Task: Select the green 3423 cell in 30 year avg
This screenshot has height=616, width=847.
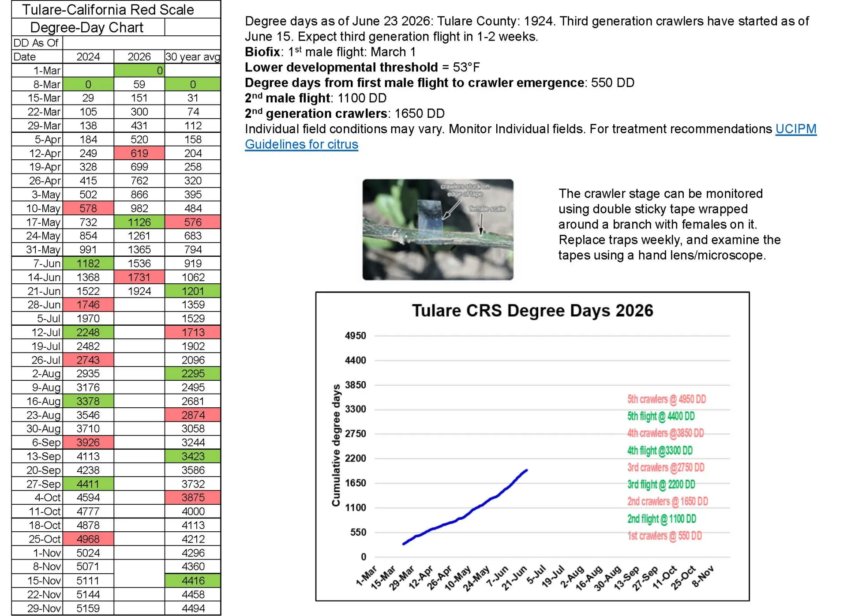Action: (x=193, y=456)
